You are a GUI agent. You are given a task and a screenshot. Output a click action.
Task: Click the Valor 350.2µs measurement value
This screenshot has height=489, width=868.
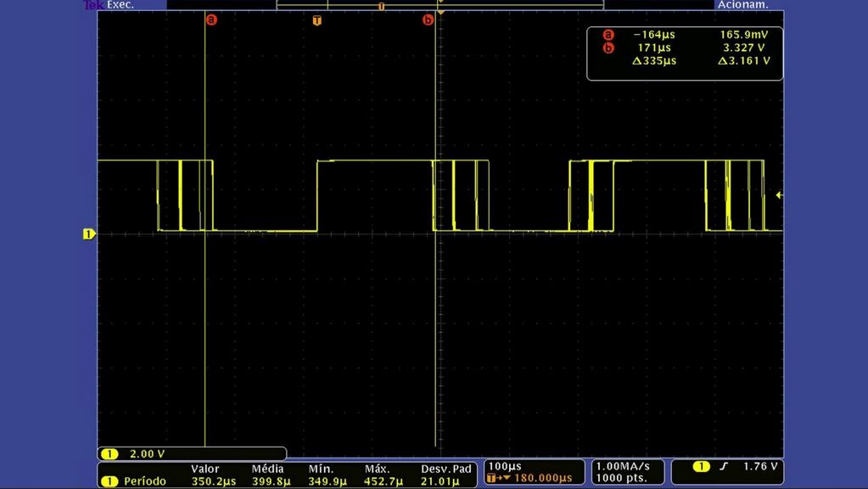[214, 481]
